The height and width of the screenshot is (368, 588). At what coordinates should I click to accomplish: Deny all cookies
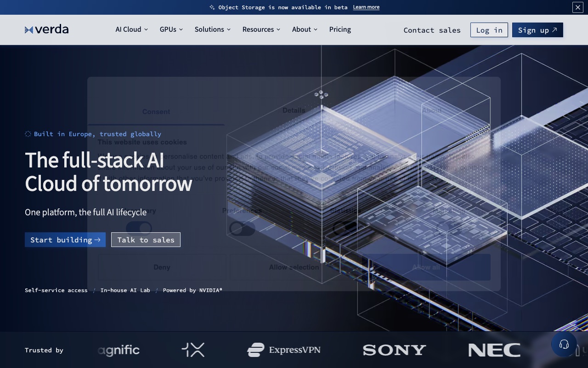[x=162, y=267]
